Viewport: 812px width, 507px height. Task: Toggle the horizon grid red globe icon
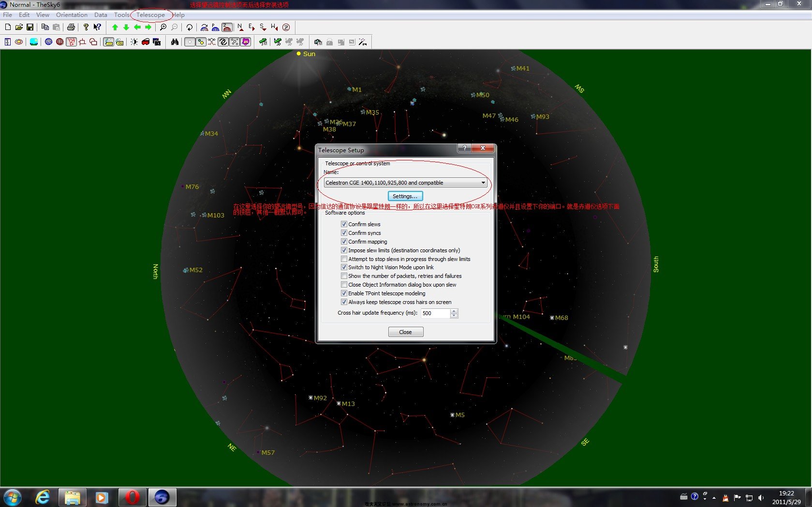pos(59,42)
